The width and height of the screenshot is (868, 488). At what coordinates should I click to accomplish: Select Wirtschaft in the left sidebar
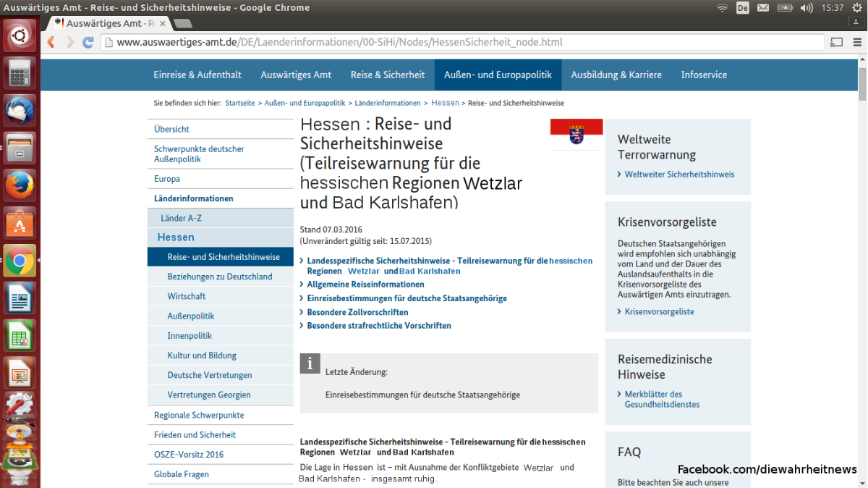tap(187, 296)
